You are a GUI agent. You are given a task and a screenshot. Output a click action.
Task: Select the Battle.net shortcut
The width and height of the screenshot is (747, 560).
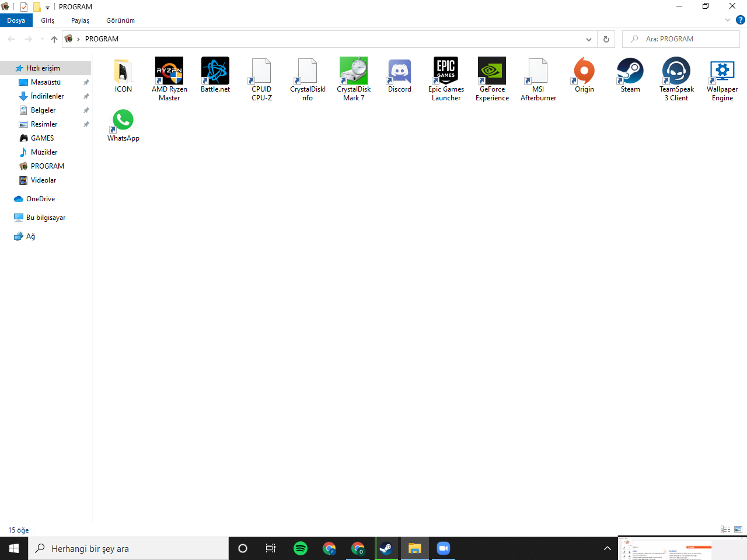coord(215,75)
